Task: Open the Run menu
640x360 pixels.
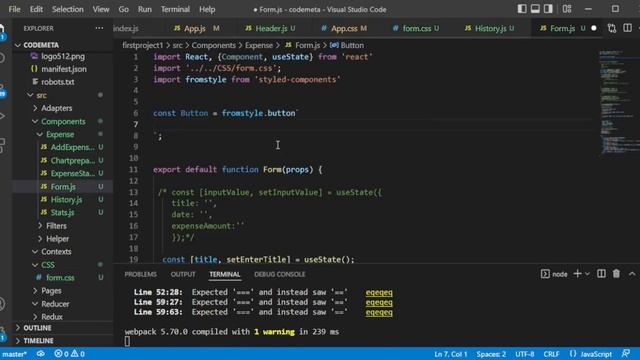Action: click(x=144, y=9)
